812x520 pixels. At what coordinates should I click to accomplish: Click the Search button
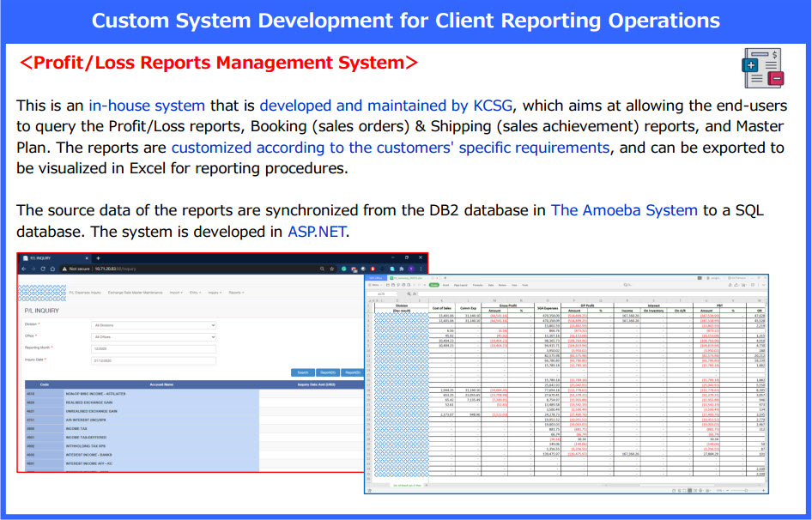click(x=303, y=373)
